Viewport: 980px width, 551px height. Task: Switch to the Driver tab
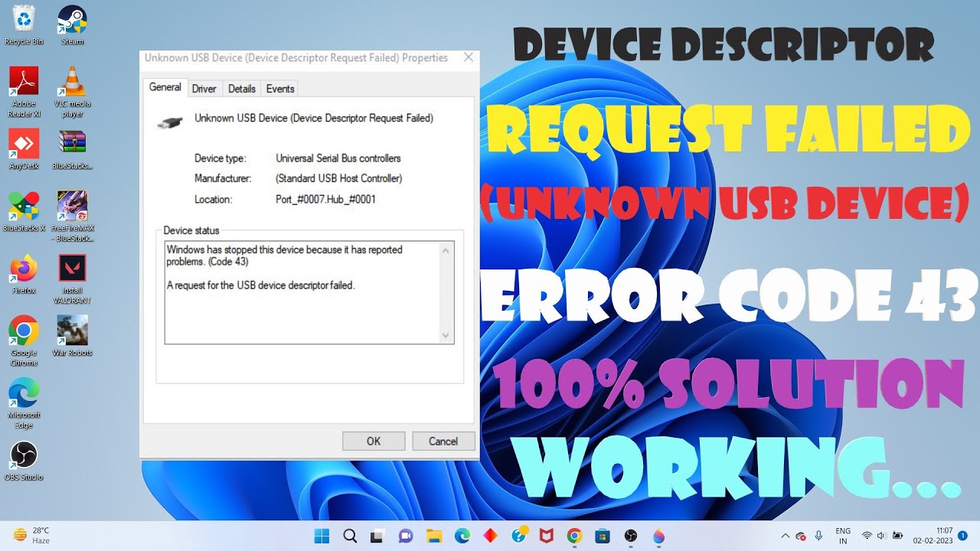[x=204, y=89]
